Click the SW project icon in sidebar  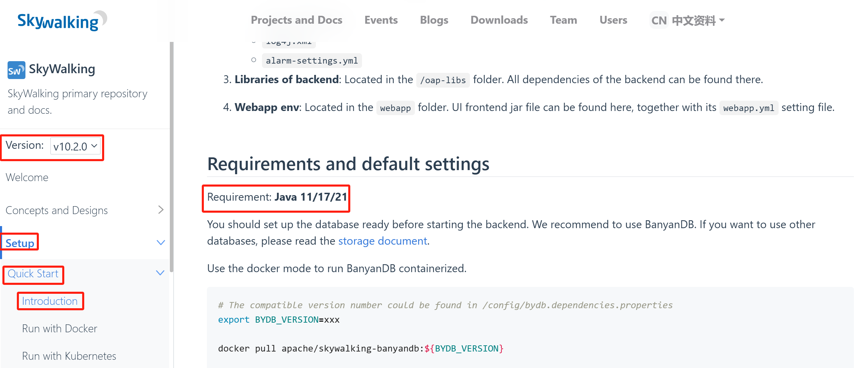pyautogui.click(x=16, y=70)
